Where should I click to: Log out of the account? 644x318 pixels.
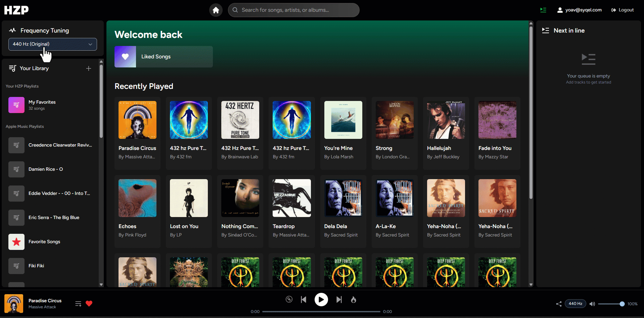[623, 10]
